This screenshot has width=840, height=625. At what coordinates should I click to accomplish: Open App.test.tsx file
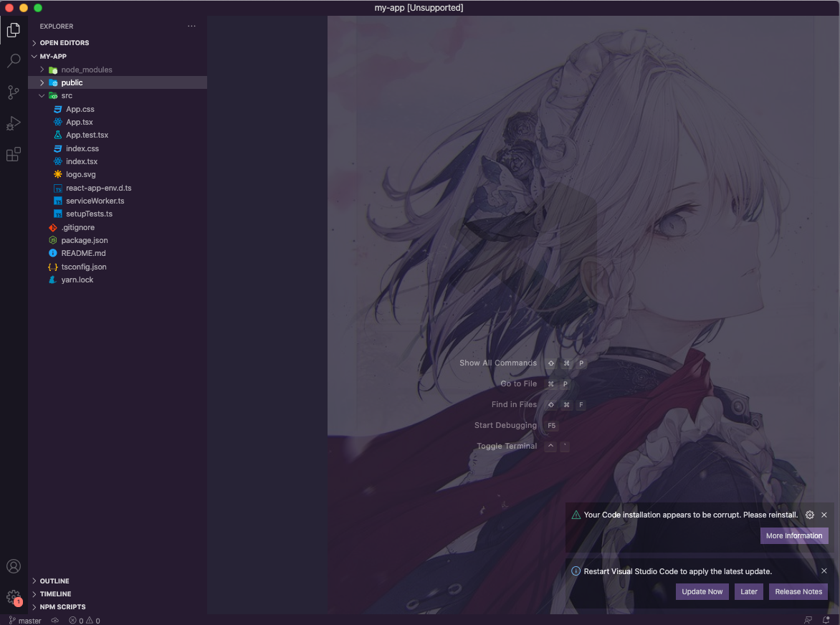(118, 135)
